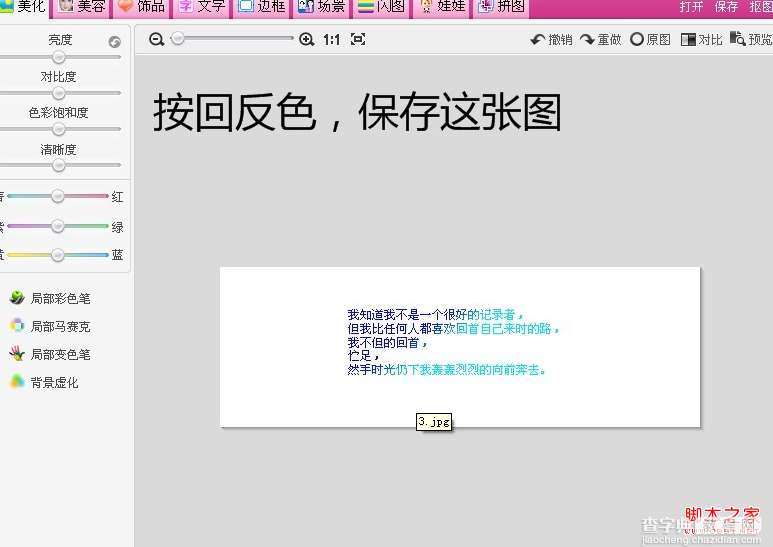
Task: Undo with the 撤销 button
Action: (x=552, y=39)
